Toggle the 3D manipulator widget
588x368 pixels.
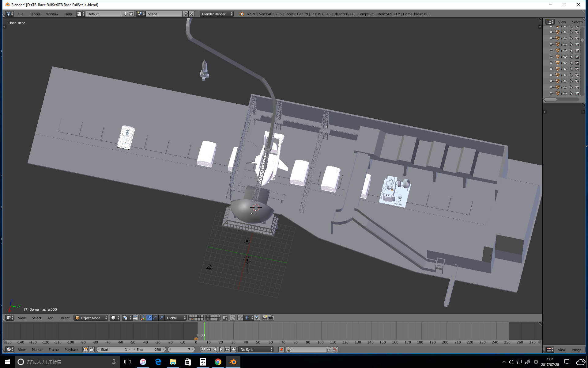(x=143, y=318)
